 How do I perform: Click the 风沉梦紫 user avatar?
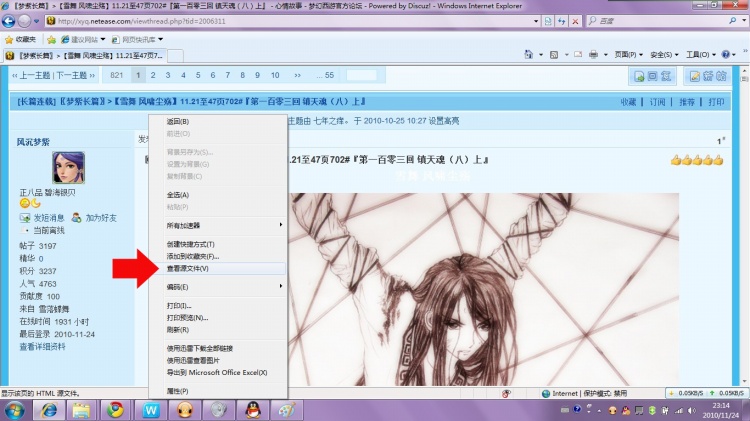coord(68,167)
